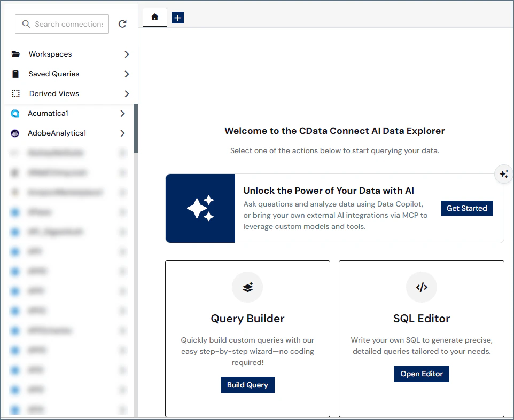Click the Saved Queries clipboard icon
Viewport: 514px width, 420px height.
[x=15, y=74]
